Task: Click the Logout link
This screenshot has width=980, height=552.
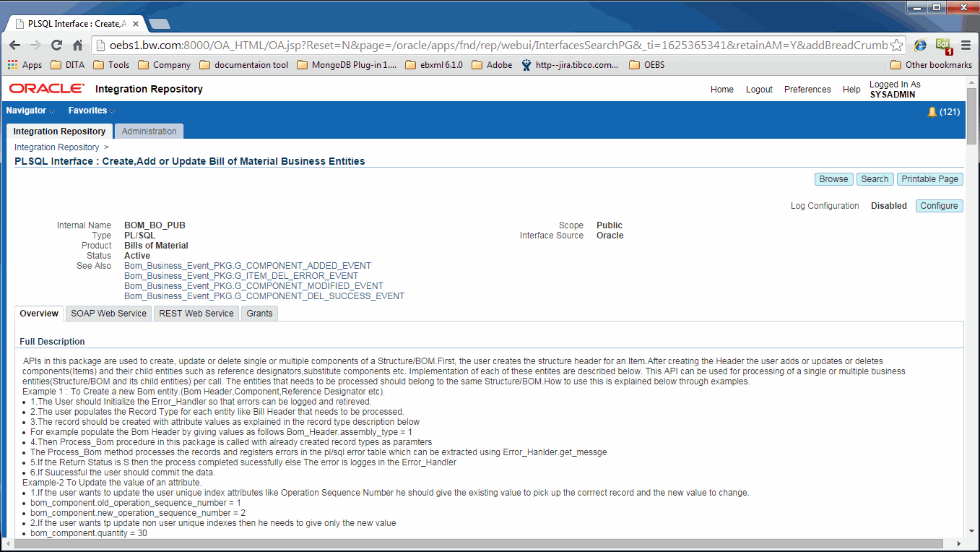Action: coord(759,90)
